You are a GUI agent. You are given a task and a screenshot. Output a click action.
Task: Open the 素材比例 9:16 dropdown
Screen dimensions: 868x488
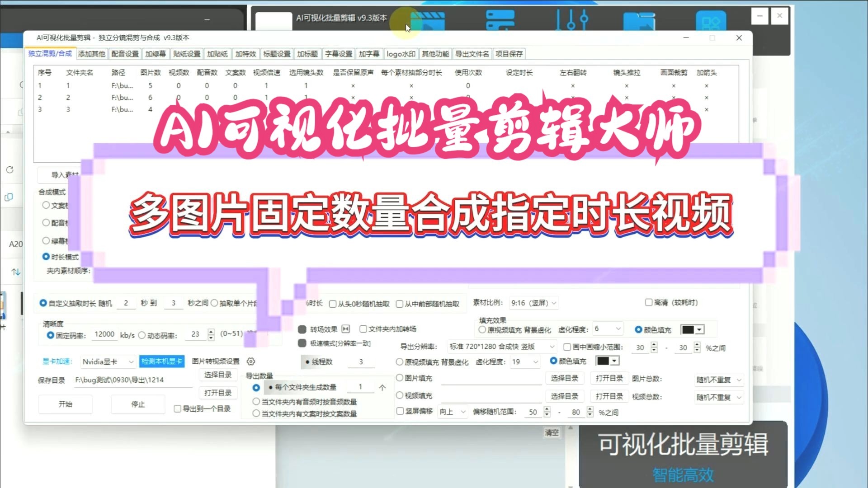click(x=533, y=303)
